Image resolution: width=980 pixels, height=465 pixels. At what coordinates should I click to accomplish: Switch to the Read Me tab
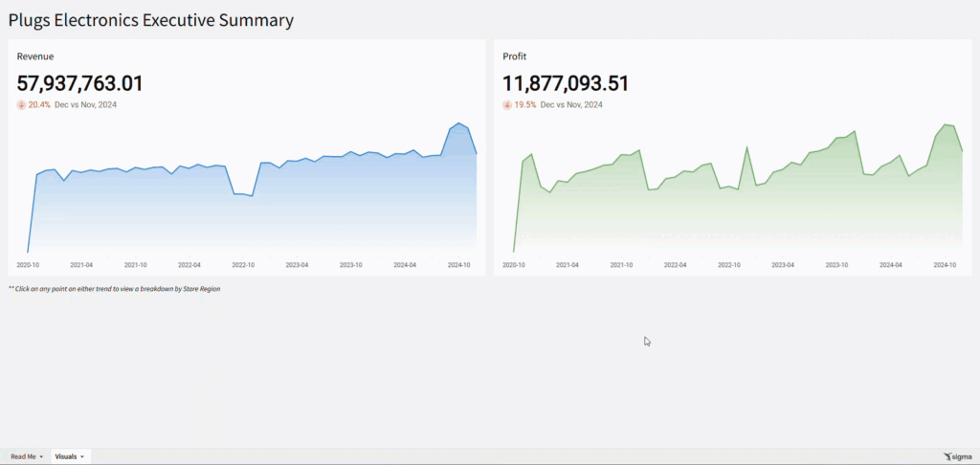(21, 457)
